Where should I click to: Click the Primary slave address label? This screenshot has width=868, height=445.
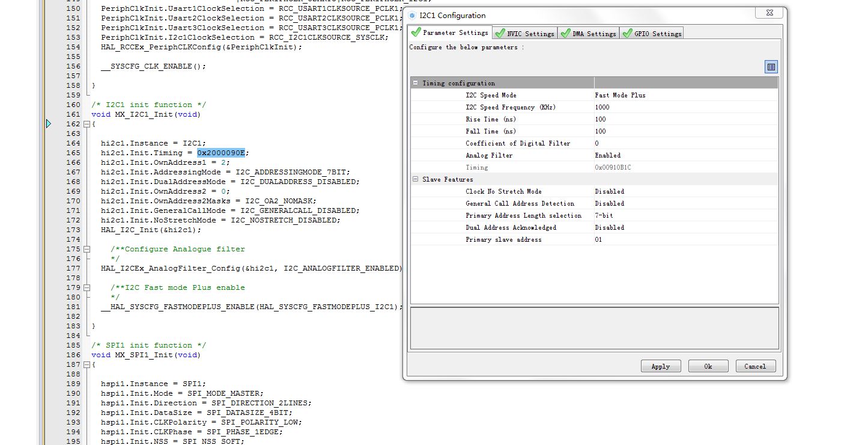point(503,239)
